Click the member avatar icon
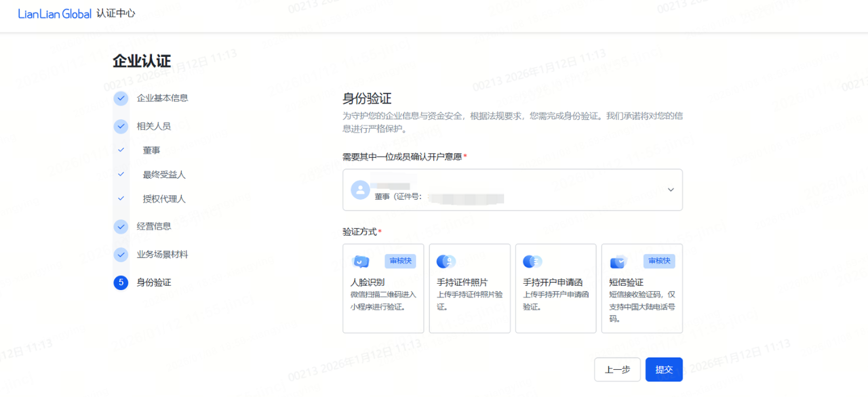The image size is (868, 397). coord(360,190)
